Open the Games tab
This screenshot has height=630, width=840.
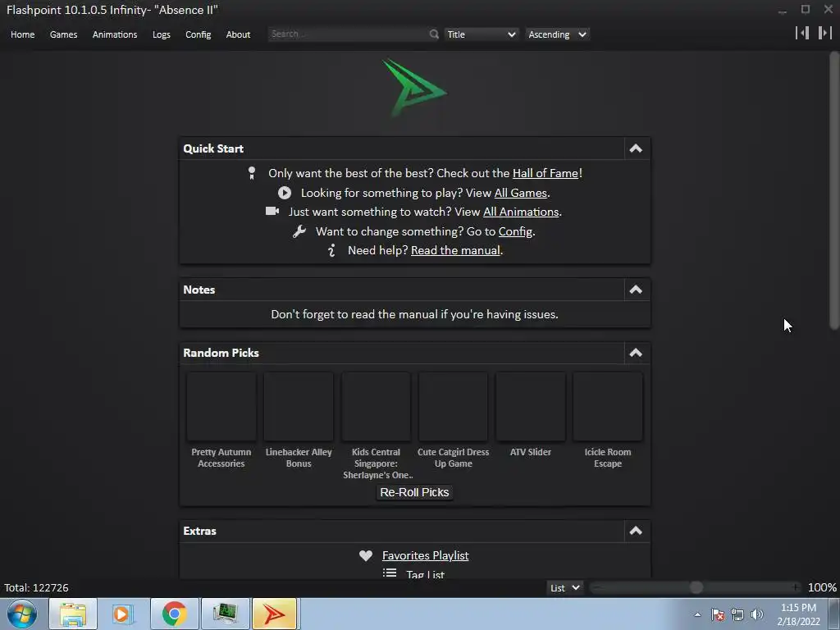coord(63,34)
